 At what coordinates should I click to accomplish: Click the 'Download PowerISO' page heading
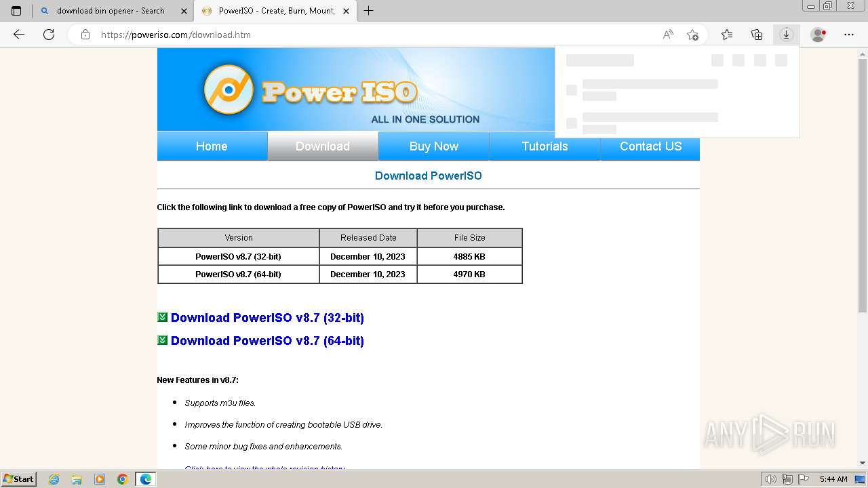[429, 176]
